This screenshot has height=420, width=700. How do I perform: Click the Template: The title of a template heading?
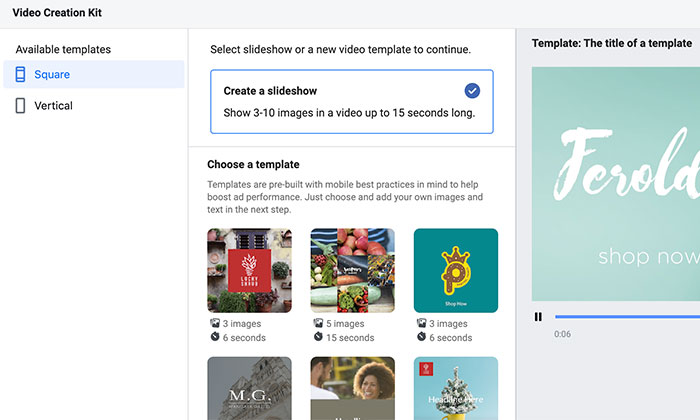point(612,43)
